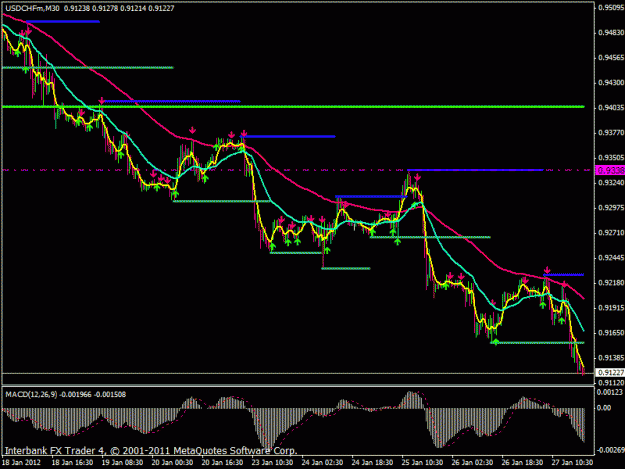Click the 0.92975 price scale value
The height and width of the screenshot is (469, 625).
coord(611,208)
